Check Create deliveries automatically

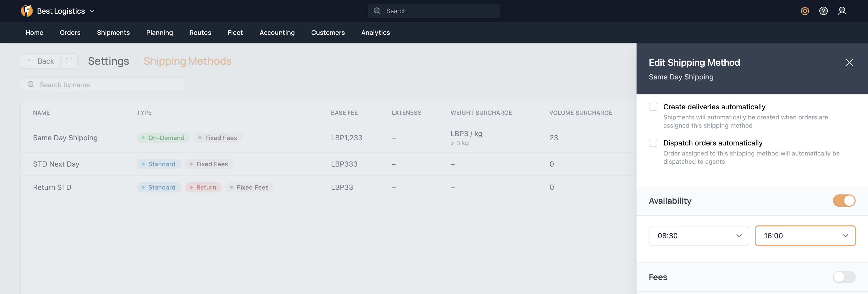tap(653, 107)
